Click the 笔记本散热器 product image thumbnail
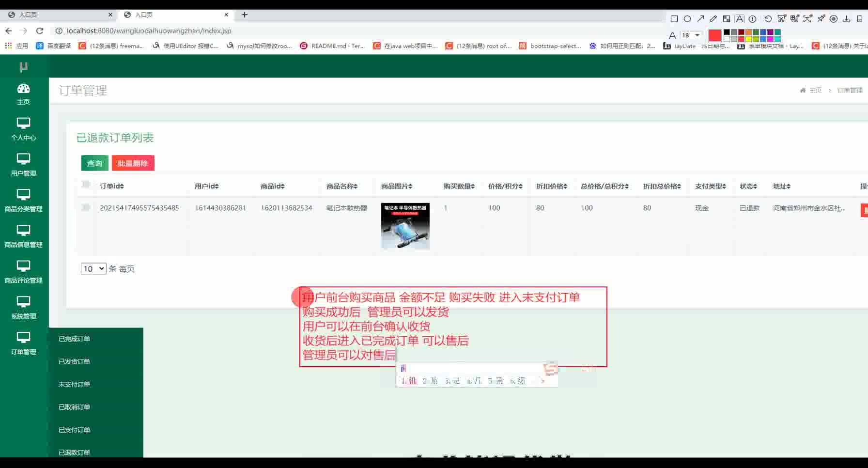The height and width of the screenshot is (468, 868). pos(405,226)
